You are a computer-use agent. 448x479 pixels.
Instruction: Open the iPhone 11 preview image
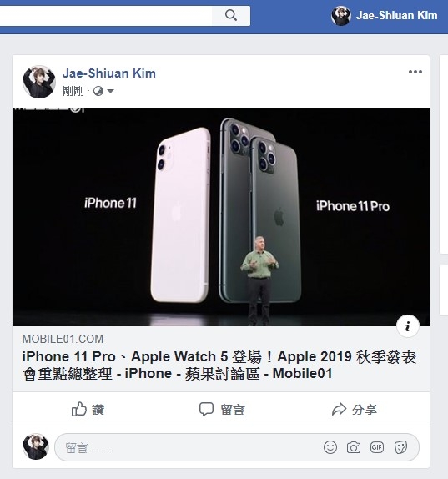click(221, 217)
